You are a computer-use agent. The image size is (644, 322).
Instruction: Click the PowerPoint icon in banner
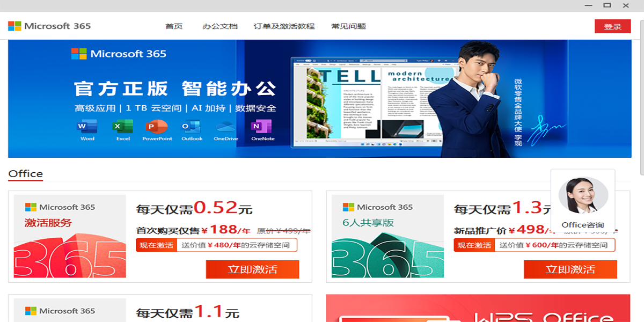coord(157,127)
